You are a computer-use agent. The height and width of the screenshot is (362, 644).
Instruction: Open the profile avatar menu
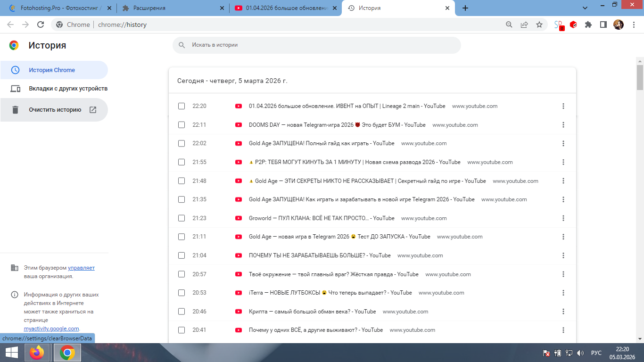pos(619,25)
